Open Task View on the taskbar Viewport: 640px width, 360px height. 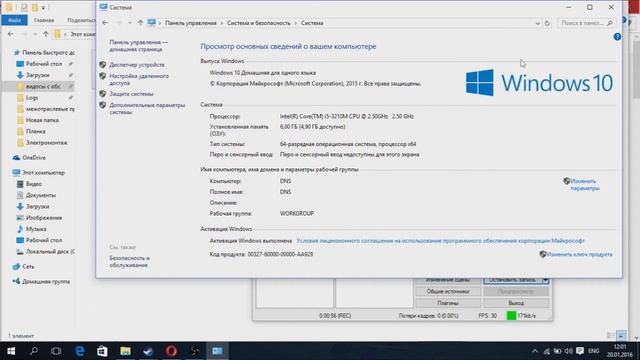(x=56, y=351)
